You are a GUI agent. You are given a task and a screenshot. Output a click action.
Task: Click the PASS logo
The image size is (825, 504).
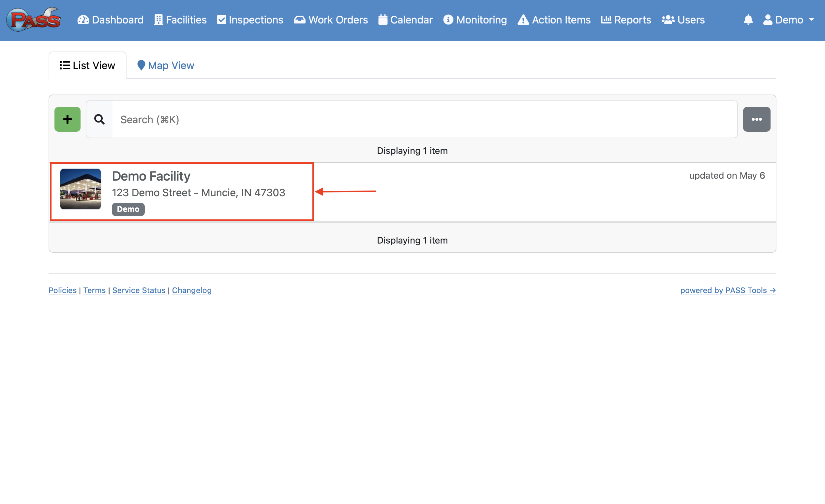point(34,20)
